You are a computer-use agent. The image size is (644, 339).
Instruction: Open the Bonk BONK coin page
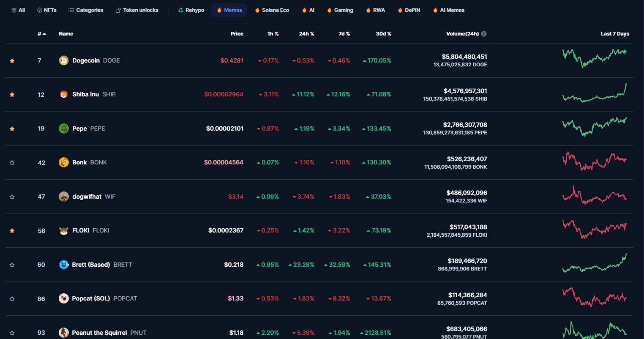(x=90, y=163)
